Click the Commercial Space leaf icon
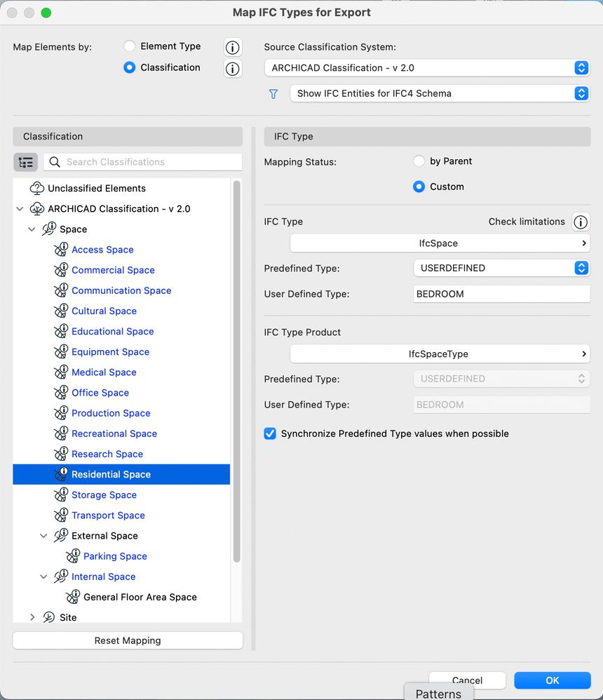 [x=61, y=270]
